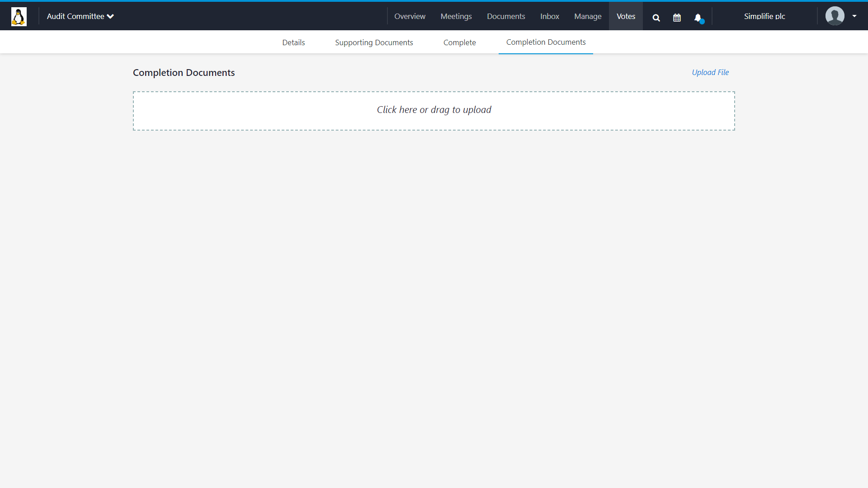Screen dimensions: 868x488
Task: Open the search magnifier icon
Action: coord(656,18)
